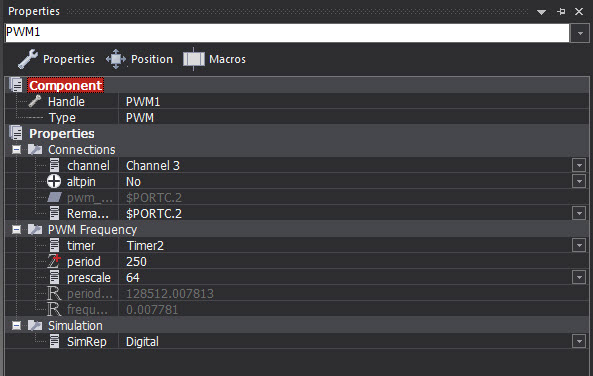The image size is (593, 376).
Task: Open the channel dropdown showing Channel 3
Action: pyautogui.click(x=579, y=165)
